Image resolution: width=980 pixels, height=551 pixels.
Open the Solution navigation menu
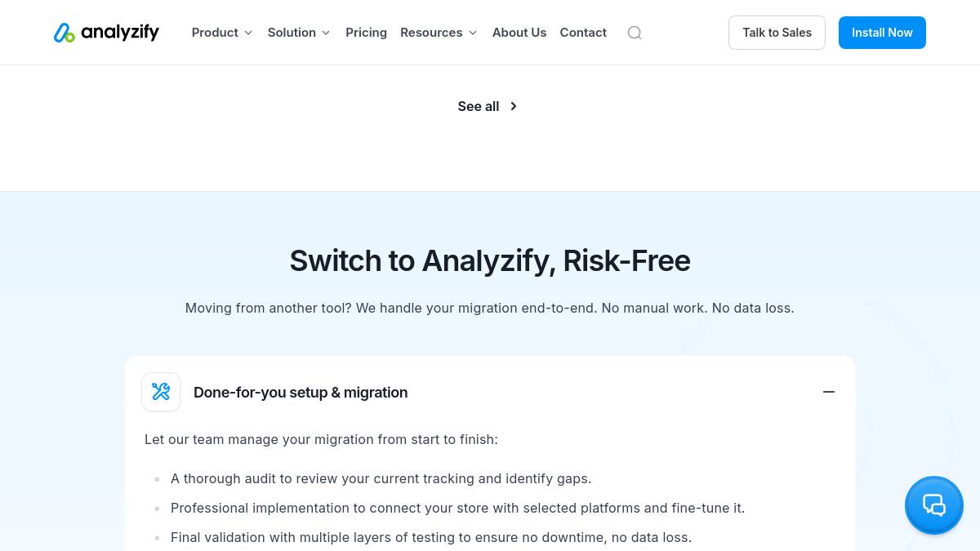(299, 33)
